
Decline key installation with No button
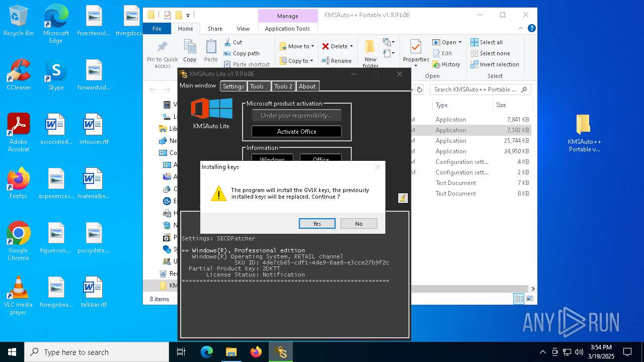(x=359, y=224)
